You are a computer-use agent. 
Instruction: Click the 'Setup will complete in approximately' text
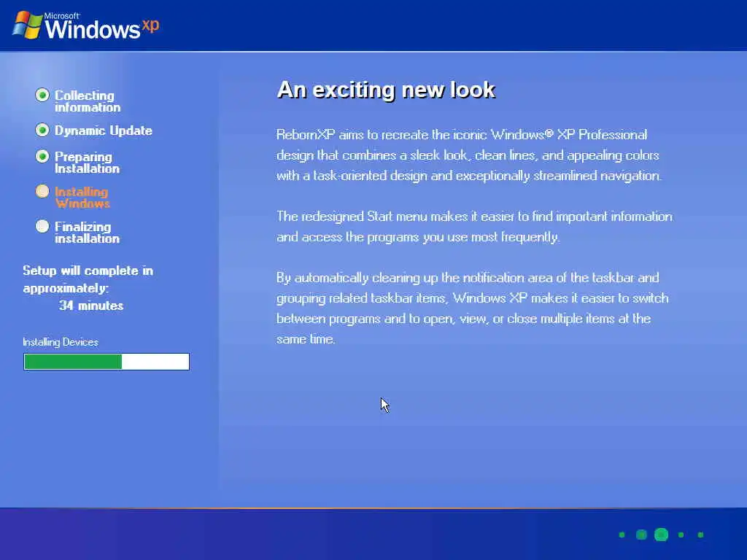click(x=88, y=279)
